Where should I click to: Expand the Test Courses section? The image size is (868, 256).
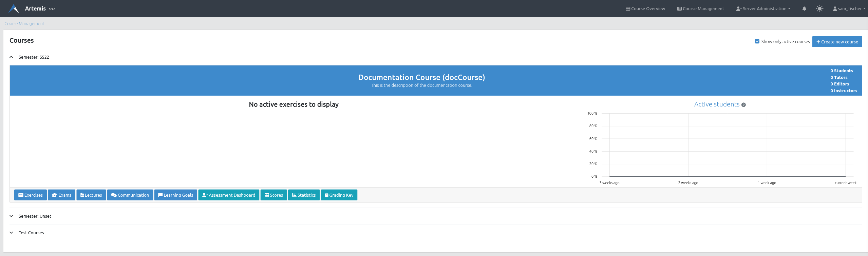[x=12, y=233]
